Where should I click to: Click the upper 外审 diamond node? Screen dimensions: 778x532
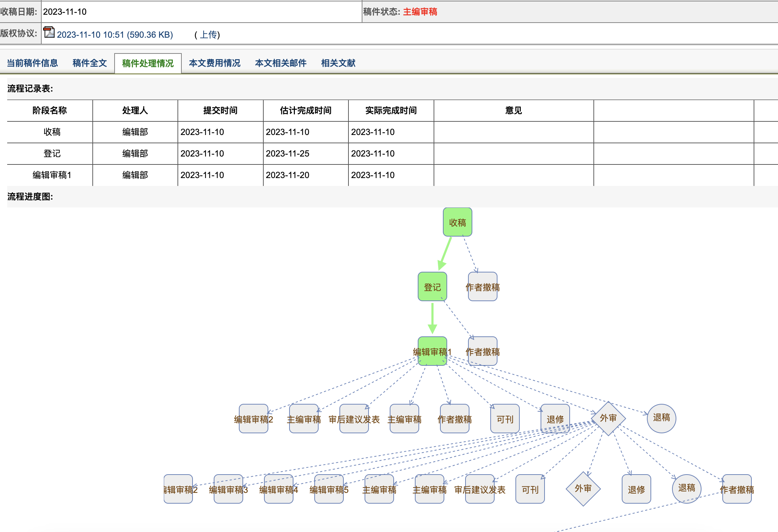(608, 418)
